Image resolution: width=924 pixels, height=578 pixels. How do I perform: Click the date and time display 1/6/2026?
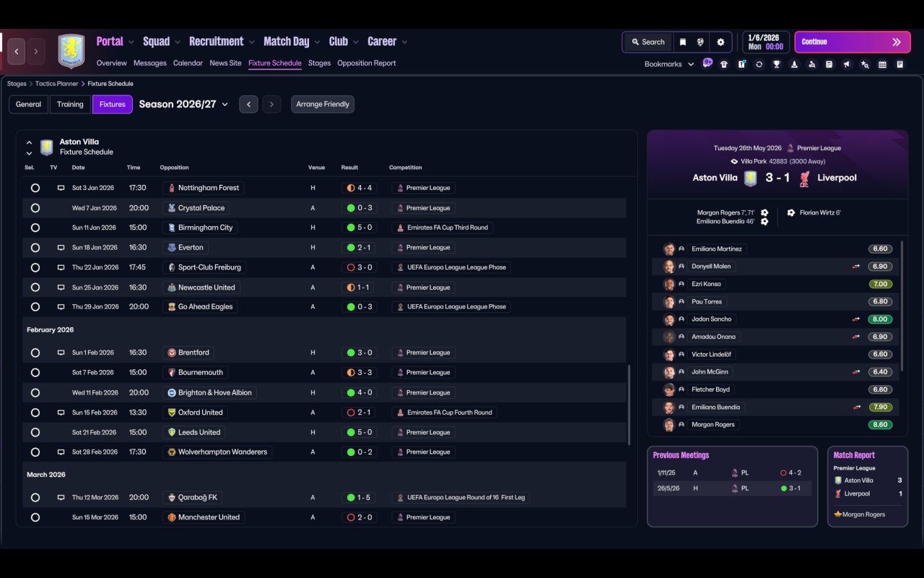coord(765,42)
